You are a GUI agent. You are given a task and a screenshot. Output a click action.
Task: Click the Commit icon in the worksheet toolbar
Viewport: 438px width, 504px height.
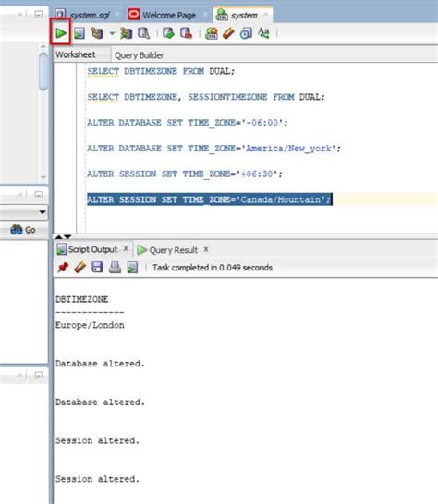click(168, 33)
